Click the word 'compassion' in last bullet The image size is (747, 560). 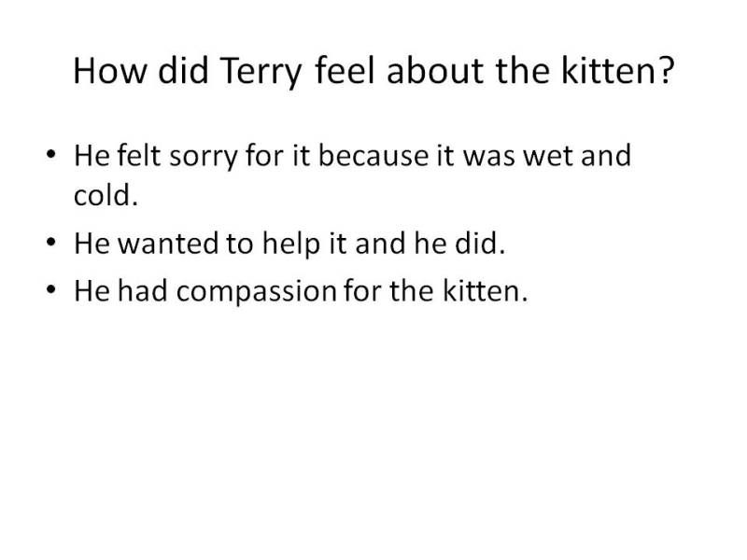257,292
